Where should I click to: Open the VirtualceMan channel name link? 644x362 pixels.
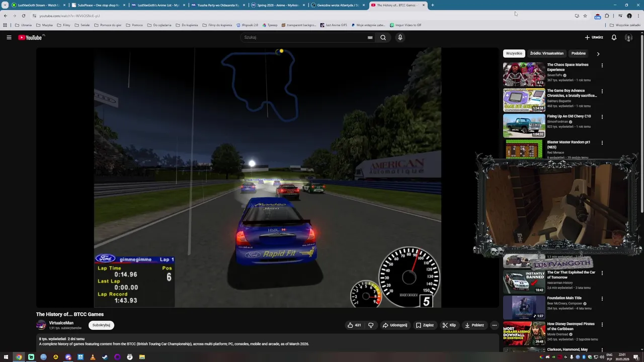pyautogui.click(x=61, y=323)
